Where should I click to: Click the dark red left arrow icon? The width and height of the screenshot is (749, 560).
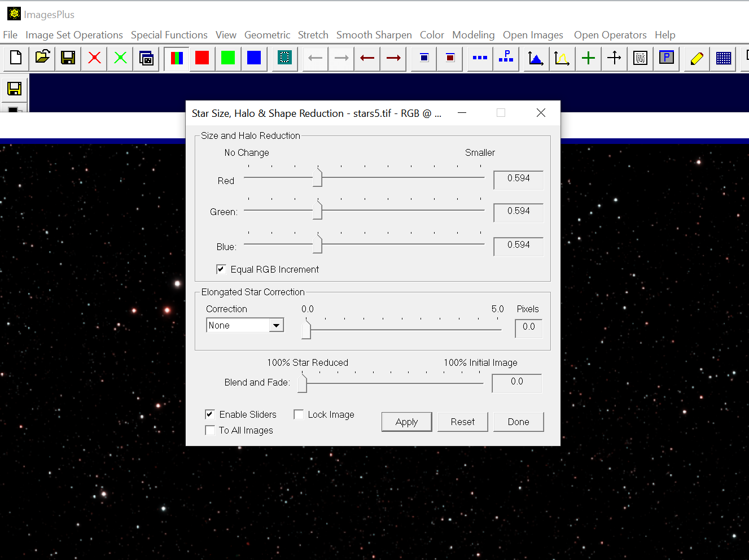click(367, 58)
